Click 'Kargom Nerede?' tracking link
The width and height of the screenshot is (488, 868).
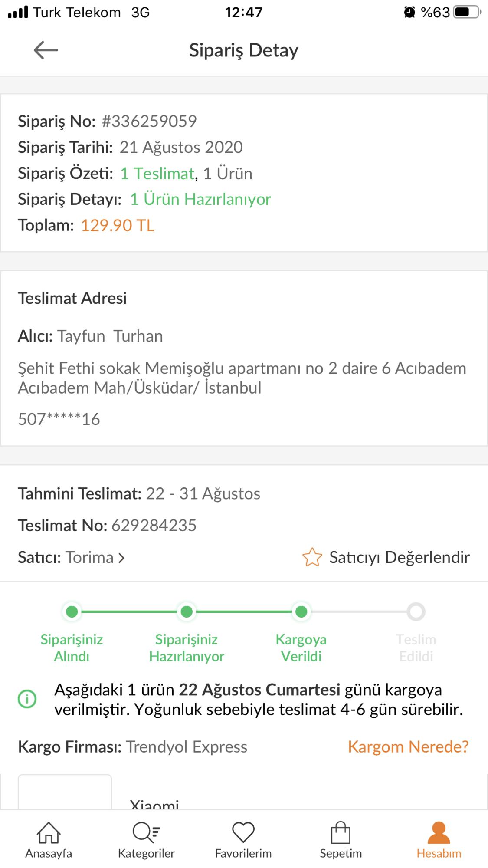coord(408,747)
